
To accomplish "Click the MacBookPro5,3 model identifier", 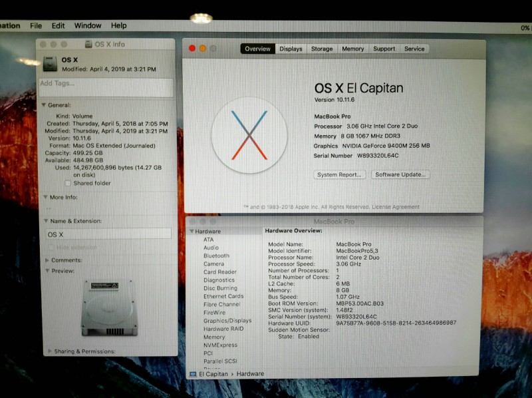I will (357, 251).
